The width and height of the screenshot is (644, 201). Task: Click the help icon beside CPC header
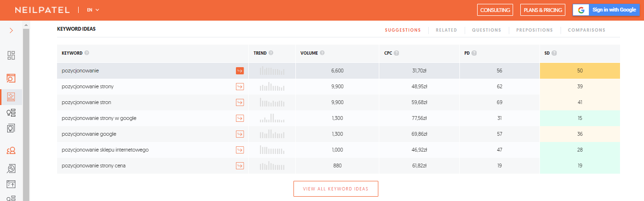click(x=397, y=53)
